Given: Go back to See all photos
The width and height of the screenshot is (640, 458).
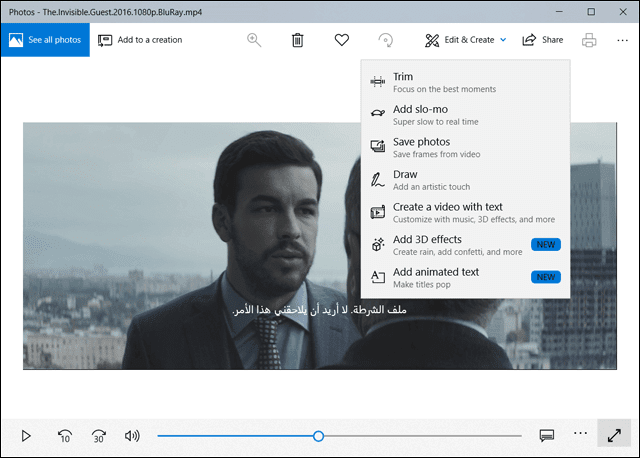Looking at the screenshot, I should coord(45,40).
